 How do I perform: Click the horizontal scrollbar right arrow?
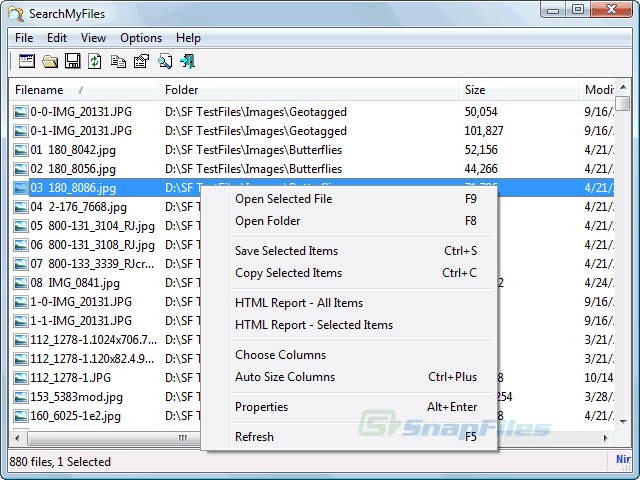(606, 438)
